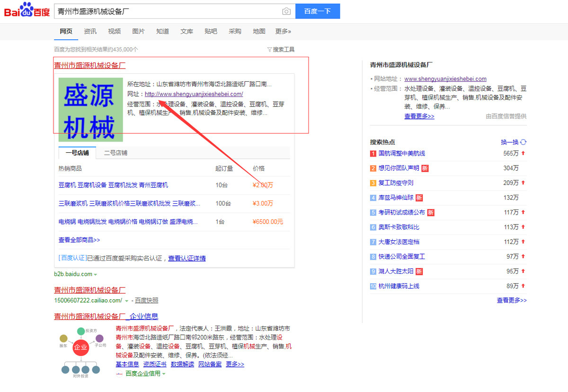Open the 企业信息 result title

(106, 316)
